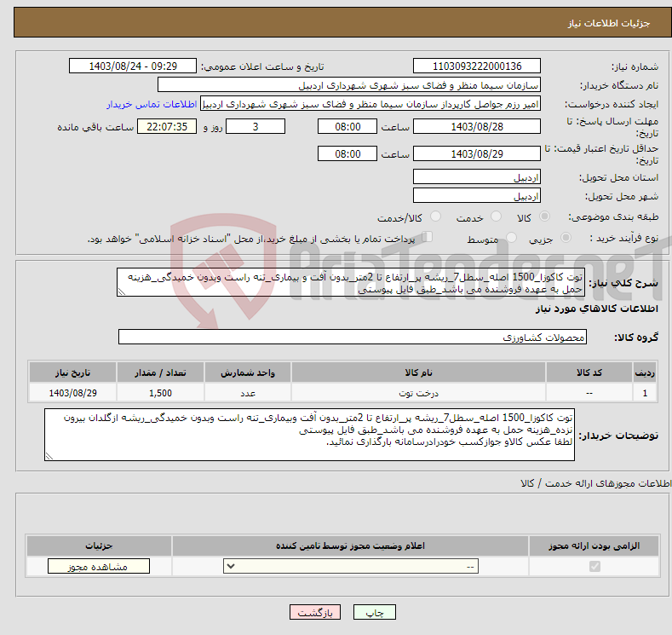
Task: Click the الزامی بودن ارائه مجوز header
Action: pos(594,546)
